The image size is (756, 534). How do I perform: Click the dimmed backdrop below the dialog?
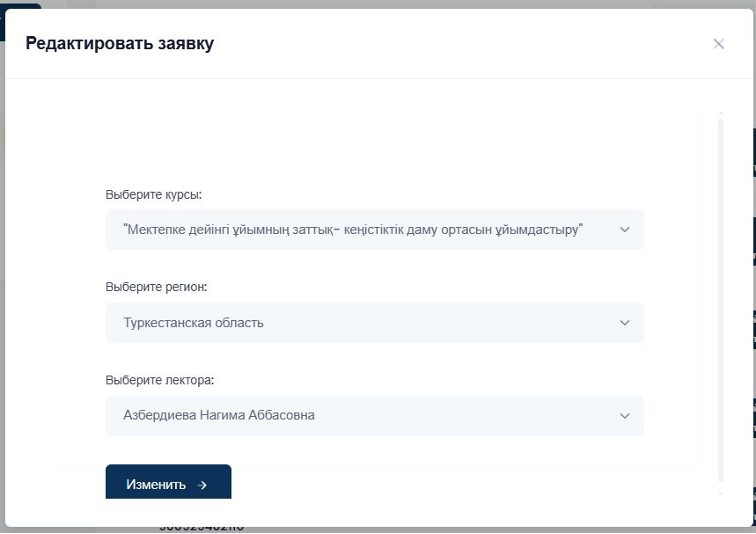click(450, 530)
